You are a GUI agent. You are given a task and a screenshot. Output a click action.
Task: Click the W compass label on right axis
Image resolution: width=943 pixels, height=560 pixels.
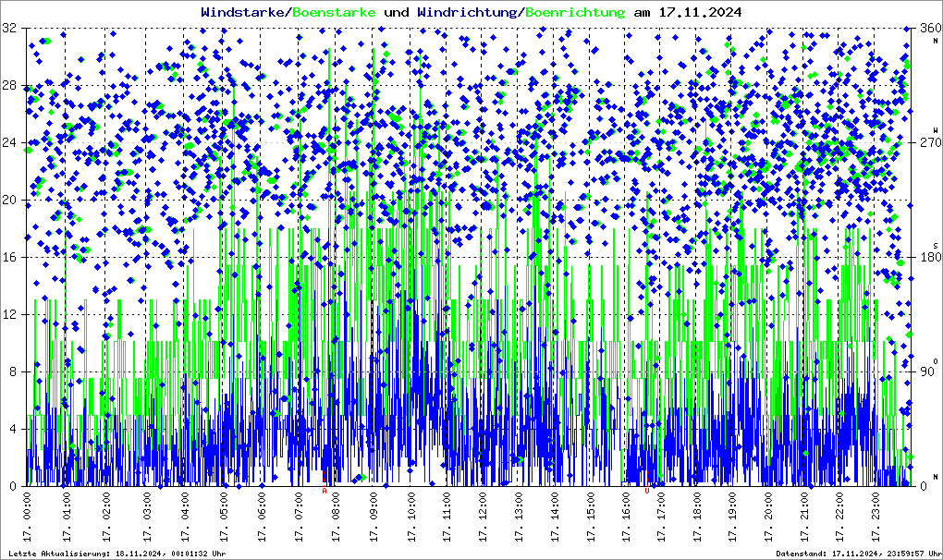click(936, 130)
